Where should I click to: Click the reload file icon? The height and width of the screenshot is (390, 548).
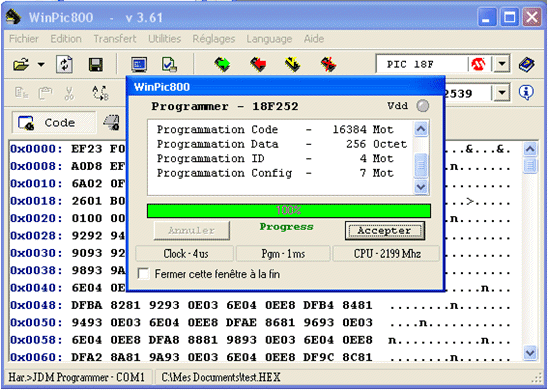[x=65, y=65]
